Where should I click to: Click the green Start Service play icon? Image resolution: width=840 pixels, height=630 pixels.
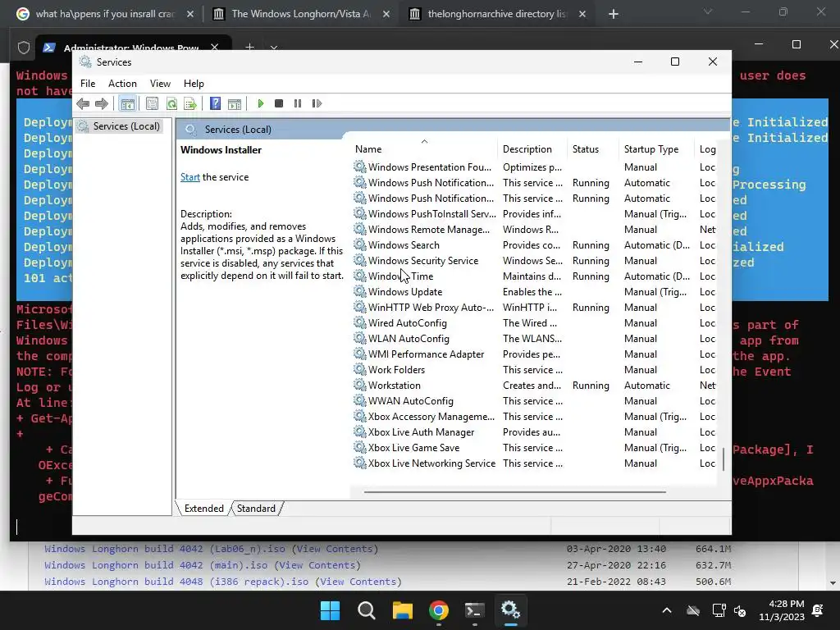pyautogui.click(x=260, y=103)
